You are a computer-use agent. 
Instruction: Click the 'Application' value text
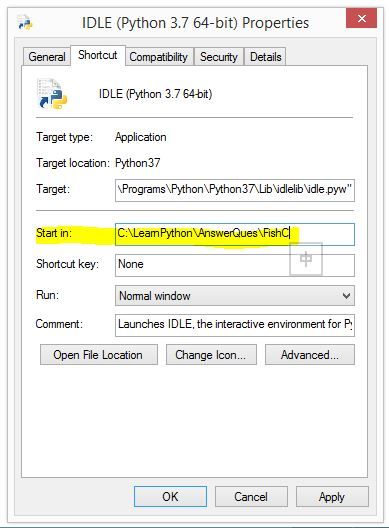coord(141,137)
